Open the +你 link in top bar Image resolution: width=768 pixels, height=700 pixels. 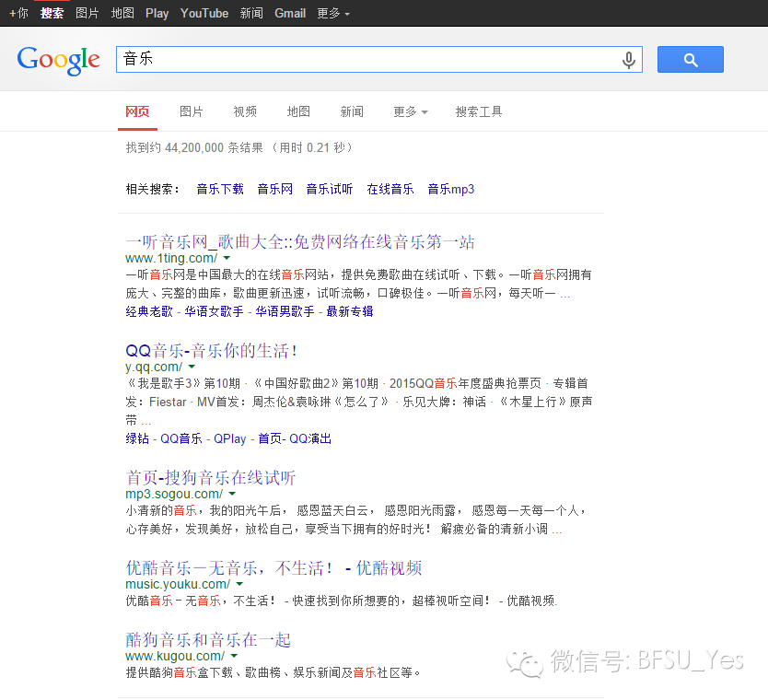[18, 13]
